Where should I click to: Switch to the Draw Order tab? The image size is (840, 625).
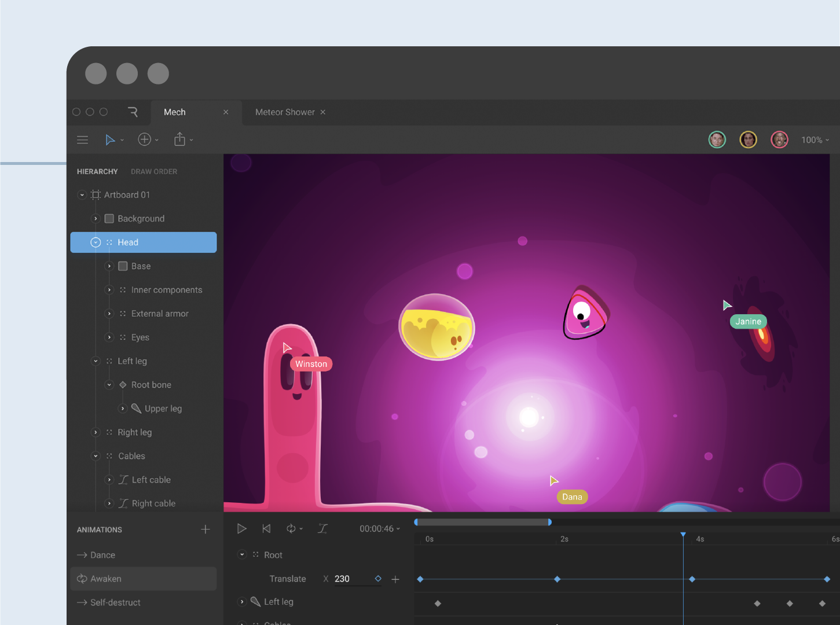click(x=154, y=172)
